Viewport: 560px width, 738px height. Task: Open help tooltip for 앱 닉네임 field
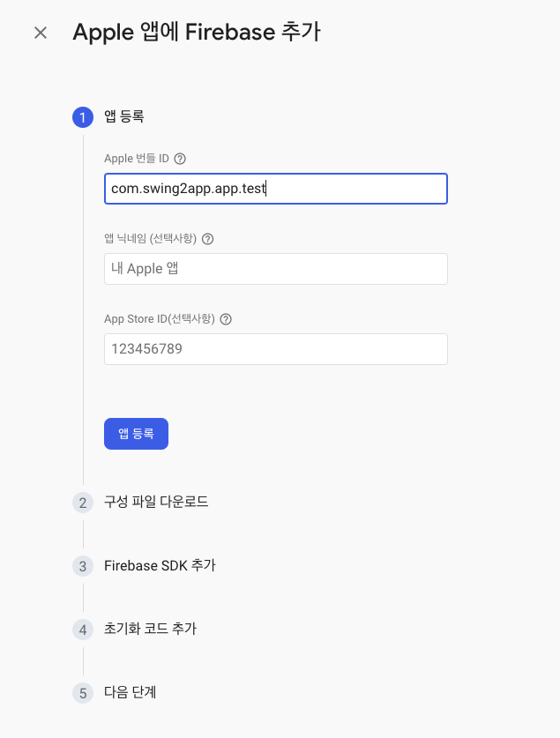208,239
